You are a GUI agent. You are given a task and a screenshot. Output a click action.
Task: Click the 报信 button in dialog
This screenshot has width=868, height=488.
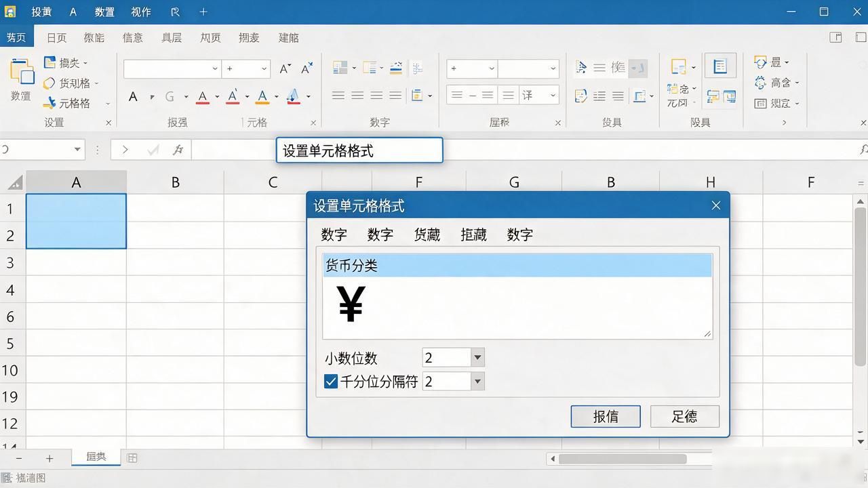coord(606,416)
